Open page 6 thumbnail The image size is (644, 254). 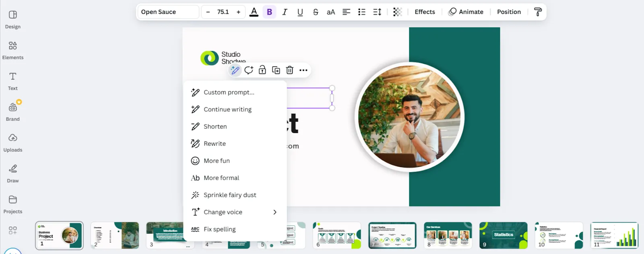click(x=337, y=235)
